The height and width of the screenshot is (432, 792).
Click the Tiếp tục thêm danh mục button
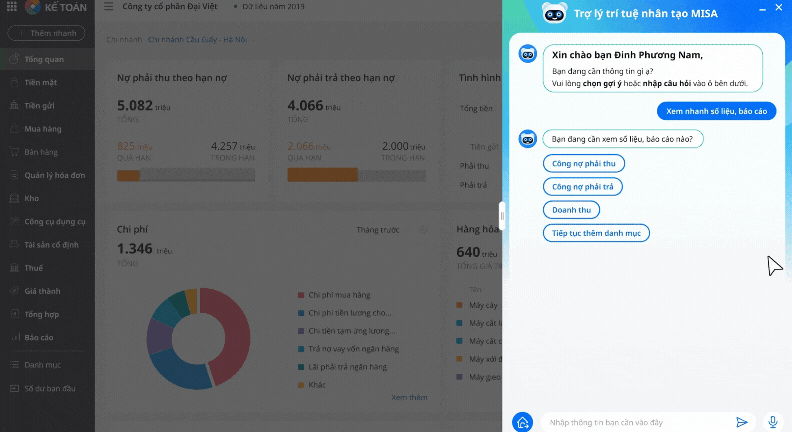(x=596, y=233)
